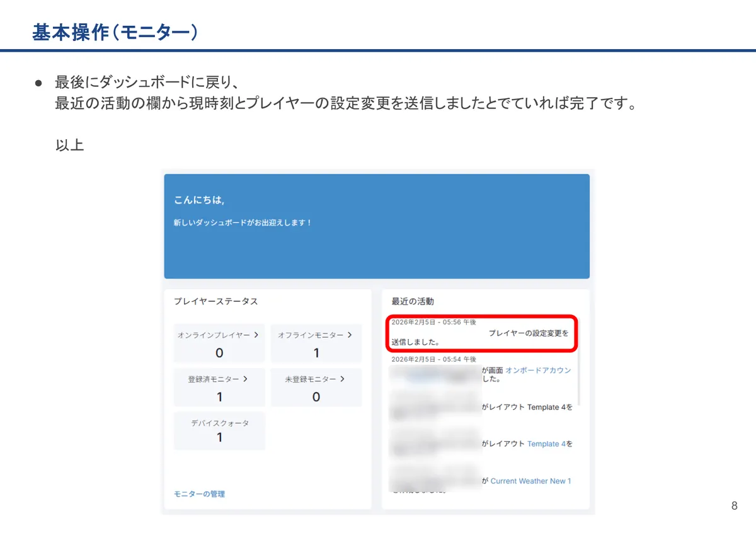Open the blue Template 4 layout link
Screen dimensions: 756x535
546,444
